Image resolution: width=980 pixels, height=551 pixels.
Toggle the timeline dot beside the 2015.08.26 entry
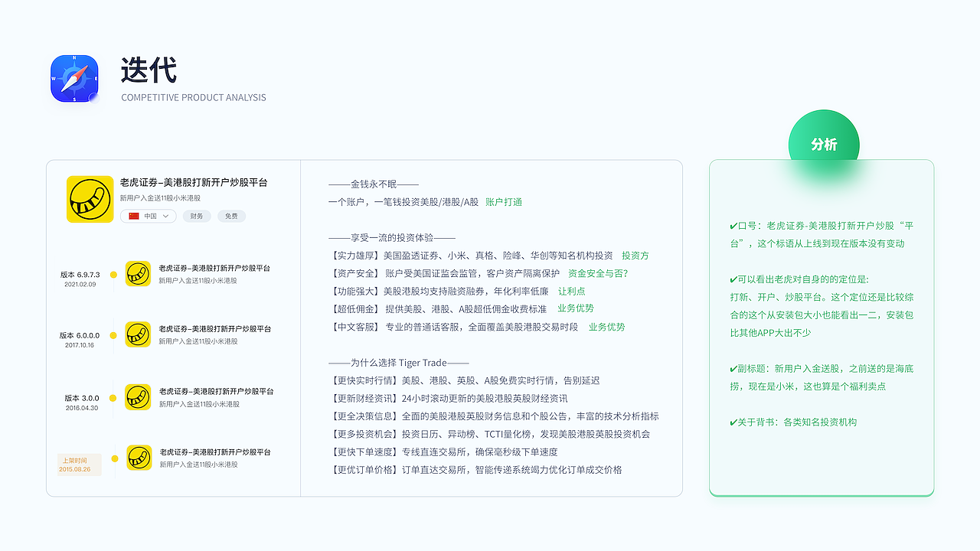click(x=113, y=458)
